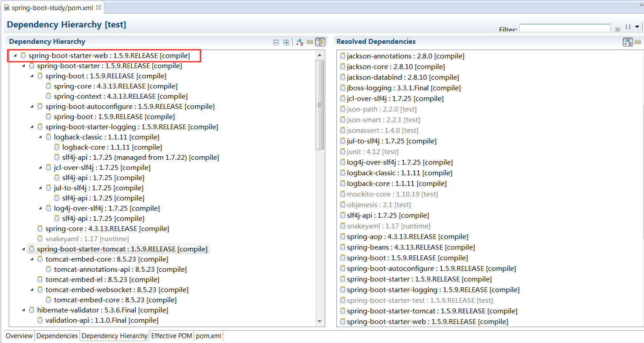
Task: Collapse the hibernate-validator node
Action: click(23, 310)
